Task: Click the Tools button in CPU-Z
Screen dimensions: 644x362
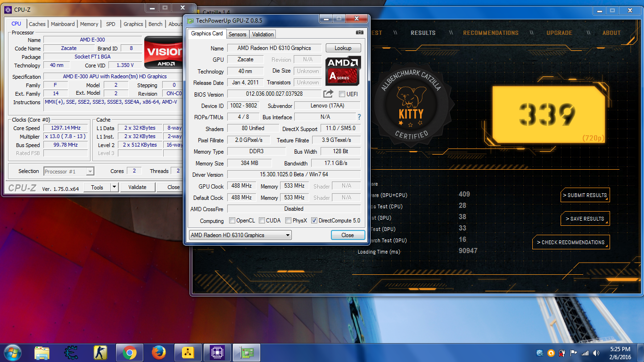Action: click(97, 187)
